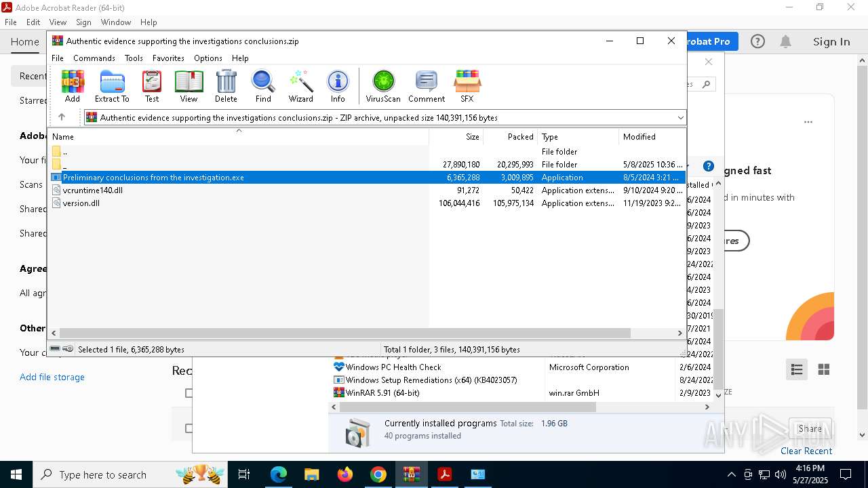Open Firefox from the taskbar
Screen dimensions: 868x488
pos(345,474)
